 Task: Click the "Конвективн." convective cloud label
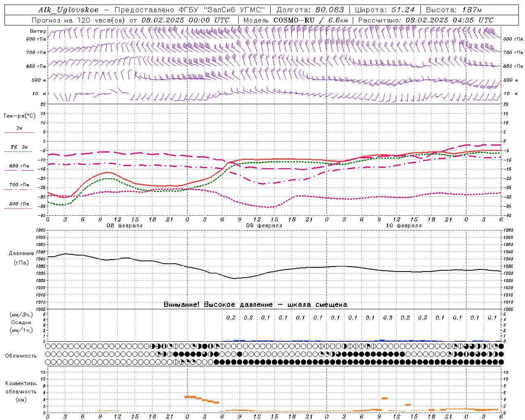click(x=21, y=383)
